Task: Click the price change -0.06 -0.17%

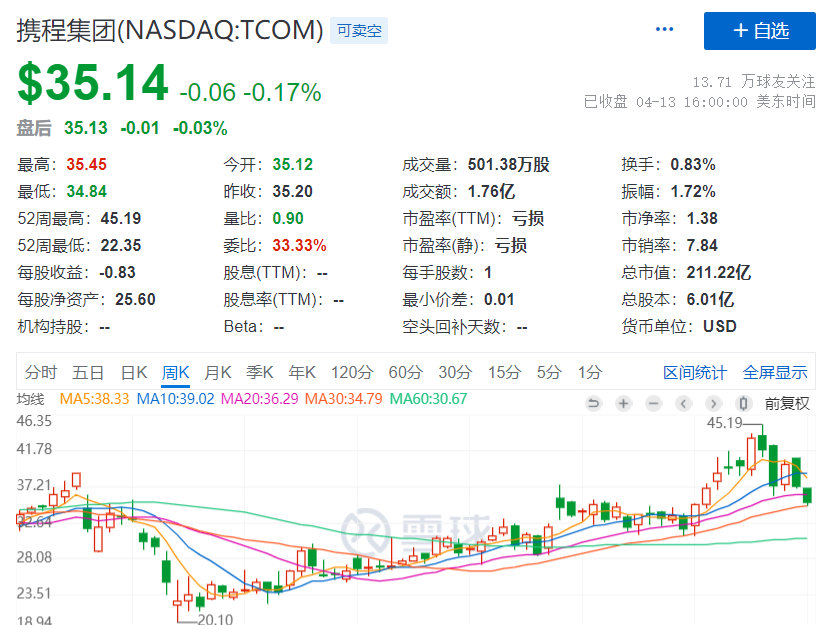Action: click(250, 92)
